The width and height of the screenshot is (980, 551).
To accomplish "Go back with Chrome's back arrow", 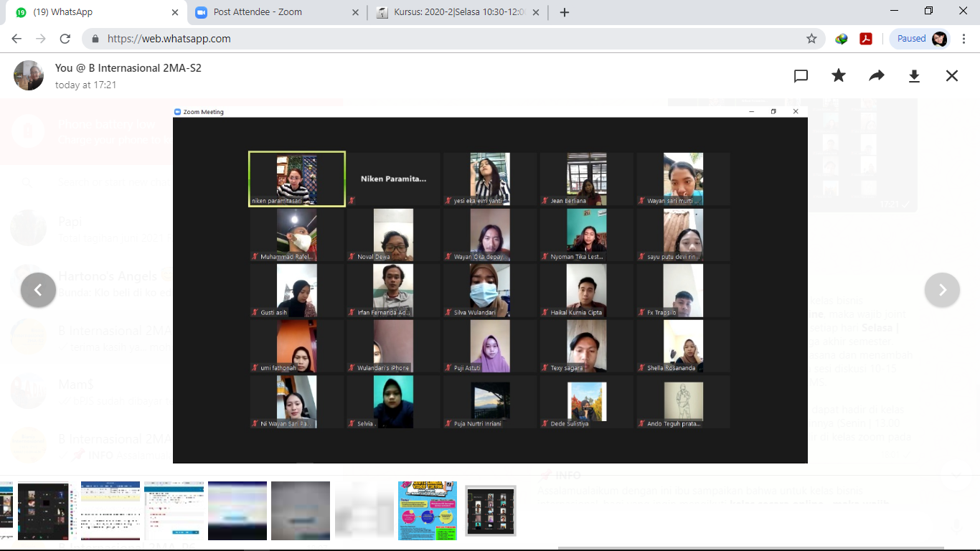I will (17, 39).
